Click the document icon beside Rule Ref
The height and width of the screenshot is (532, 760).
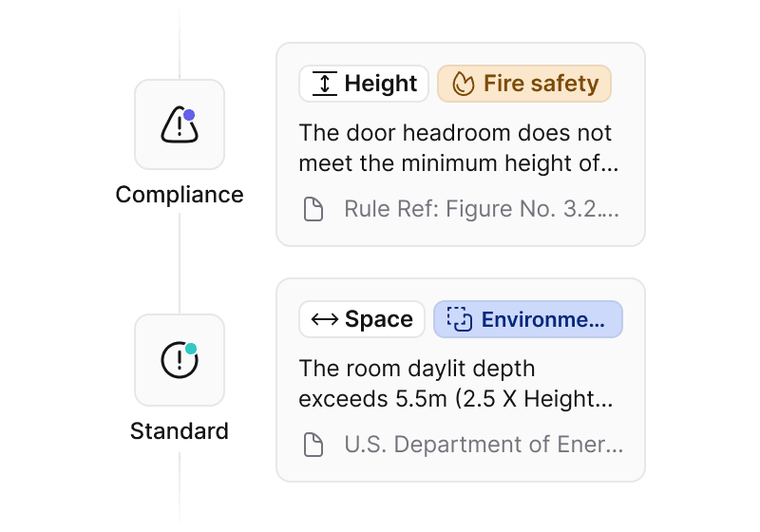(x=313, y=210)
